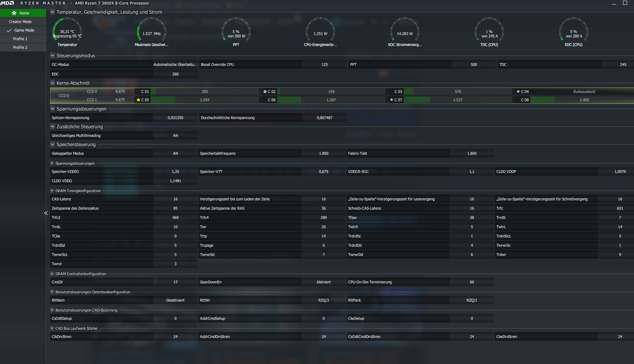Collapse the CAD Bus Laufwerk Stärke section
The height and width of the screenshot is (364, 634).
tap(52, 328)
